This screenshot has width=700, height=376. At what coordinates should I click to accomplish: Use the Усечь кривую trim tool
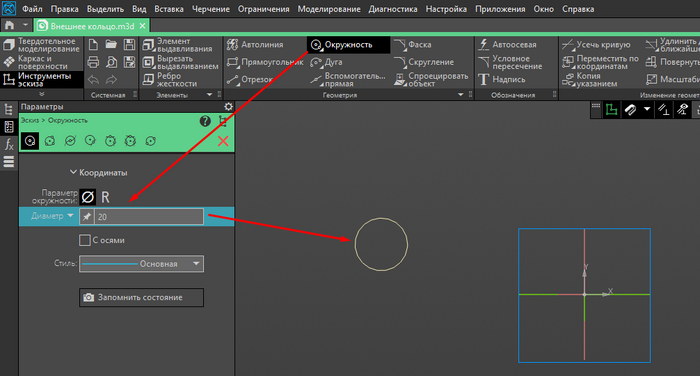[x=596, y=45]
